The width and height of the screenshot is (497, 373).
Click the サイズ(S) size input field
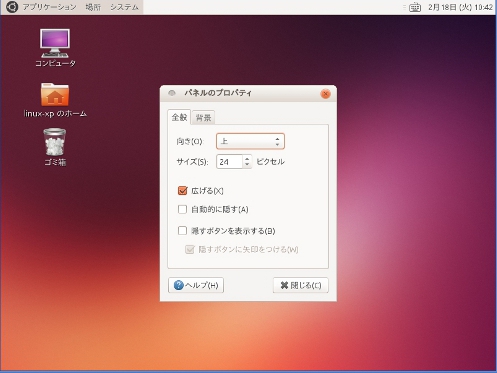click(x=229, y=162)
